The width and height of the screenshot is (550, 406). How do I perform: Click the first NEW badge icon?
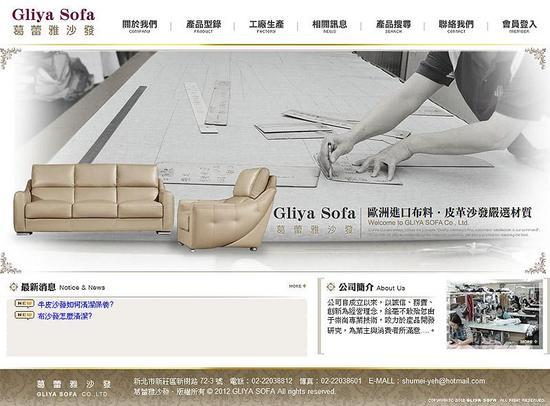(x=24, y=303)
